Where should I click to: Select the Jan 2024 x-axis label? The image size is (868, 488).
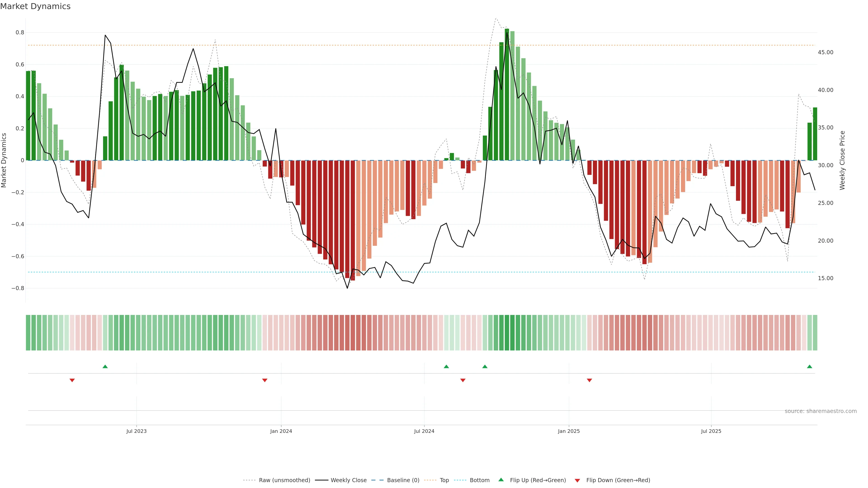coord(281,431)
